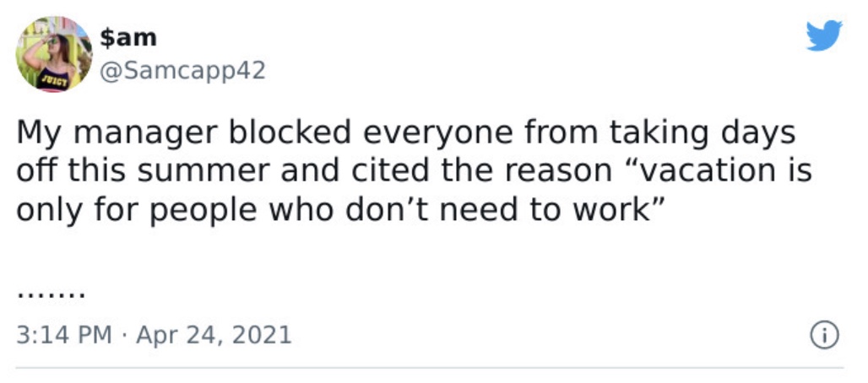Click the Apr 24, 2021 date
Viewport: 868px width, 383px height.
click(214, 335)
